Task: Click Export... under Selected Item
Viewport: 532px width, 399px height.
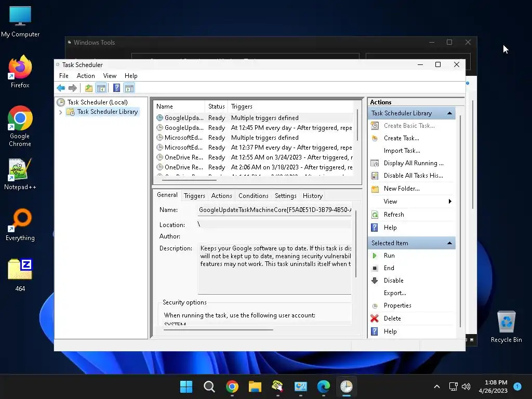Action: [x=395, y=293]
